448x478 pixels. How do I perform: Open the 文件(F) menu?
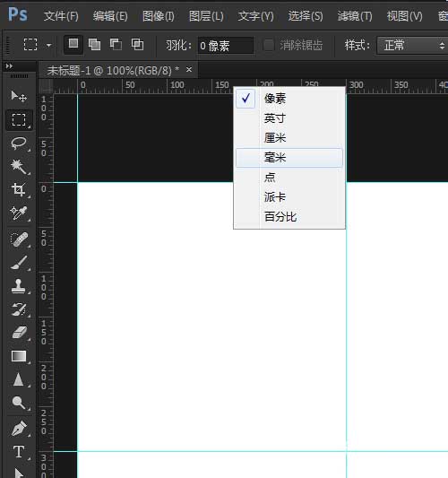[61, 16]
